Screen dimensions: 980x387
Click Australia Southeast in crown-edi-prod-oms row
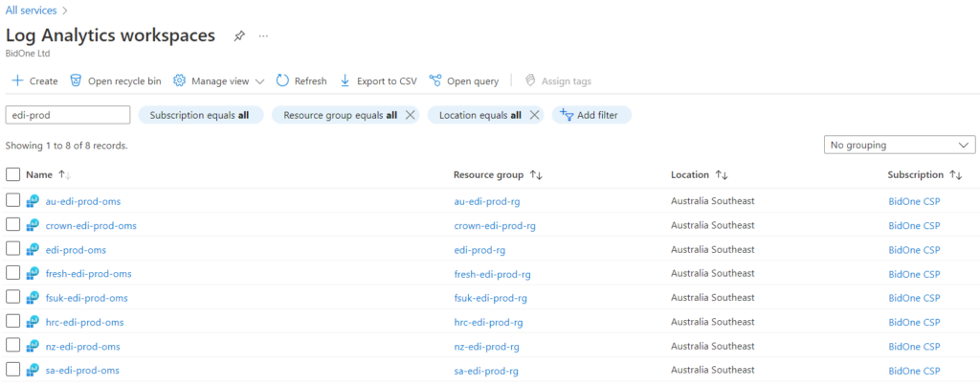click(713, 225)
